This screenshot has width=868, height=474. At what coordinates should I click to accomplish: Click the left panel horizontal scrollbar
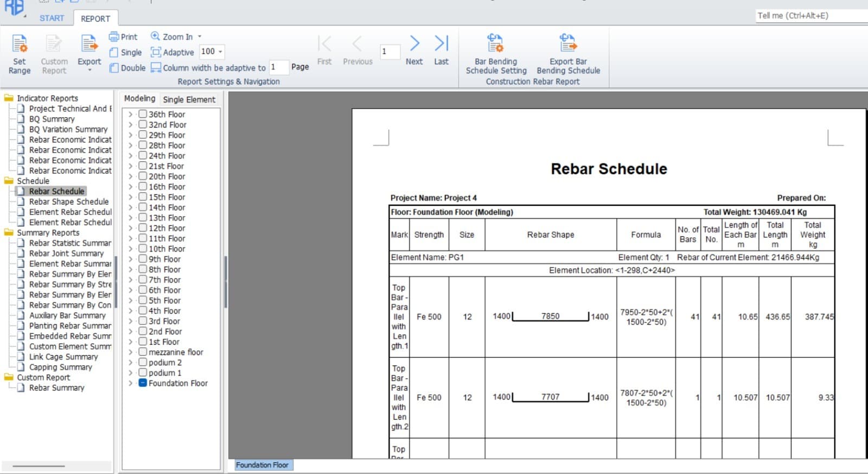pyautogui.click(x=39, y=466)
